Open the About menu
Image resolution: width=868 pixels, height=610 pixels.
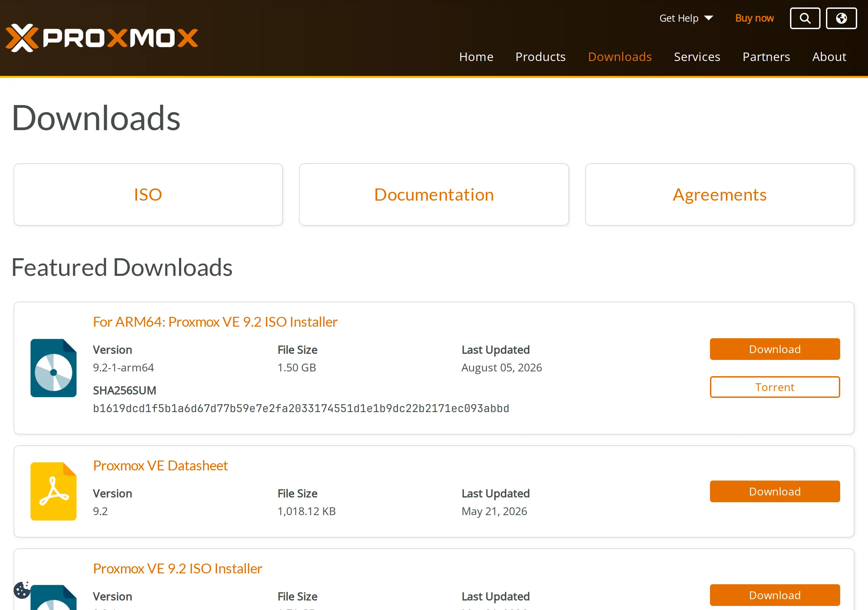click(829, 57)
